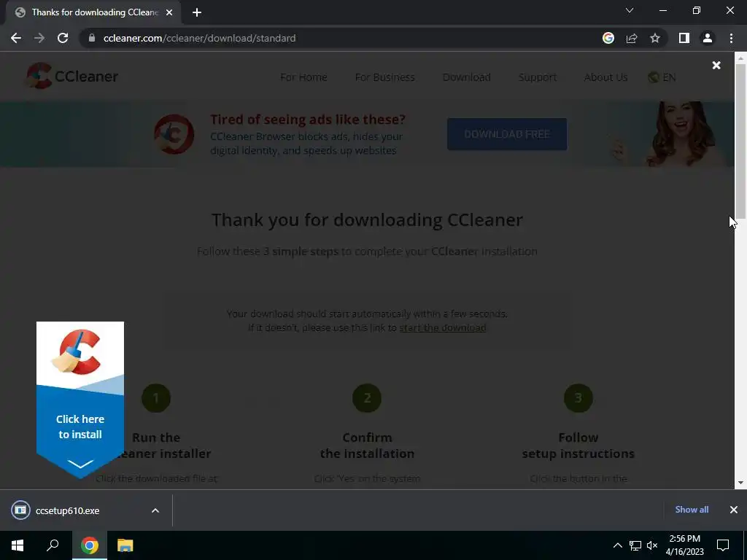Click the Follow setup instructions step text
The image size is (747, 560).
tap(578, 446)
